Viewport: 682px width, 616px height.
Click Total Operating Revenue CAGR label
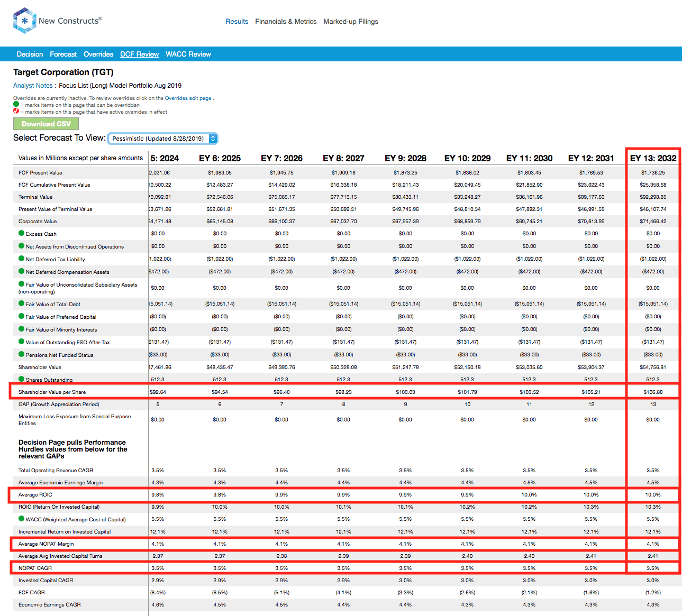(56, 471)
